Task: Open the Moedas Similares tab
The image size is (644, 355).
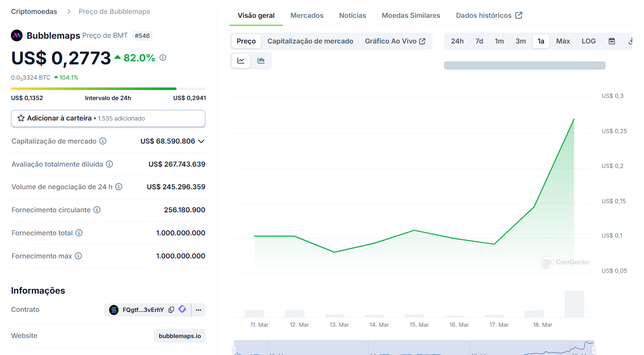Action: [x=411, y=15]
